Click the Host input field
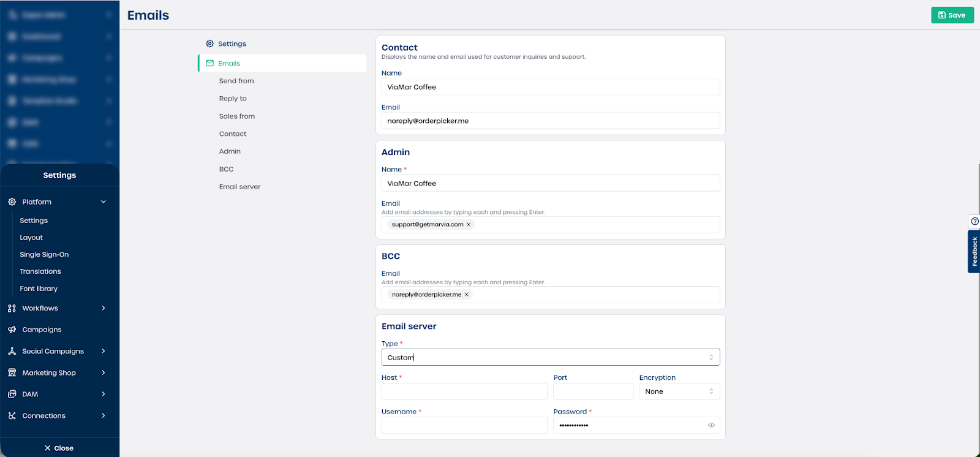The width and height of the screenshot is (980, 457). [x=464, y=391]
